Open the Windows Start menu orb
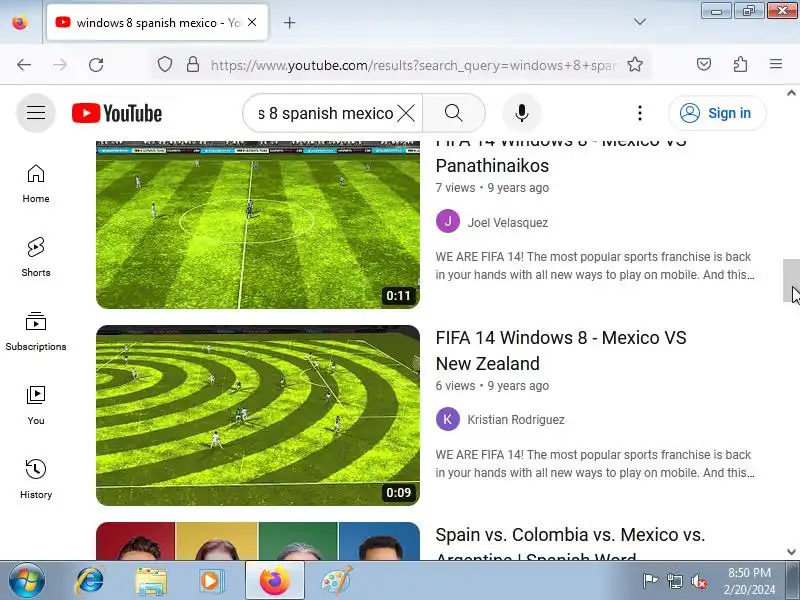The width and height of the screenshot is (800, 600). click(26, 581)
